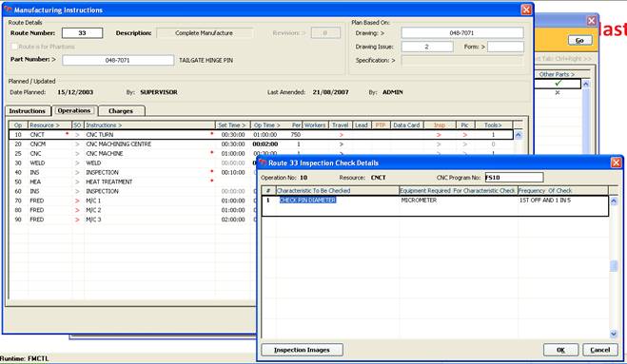Click the Go button in background window
Image resolution: width=627 pixels, height=364 pixels.
click(x=579, y=40)
